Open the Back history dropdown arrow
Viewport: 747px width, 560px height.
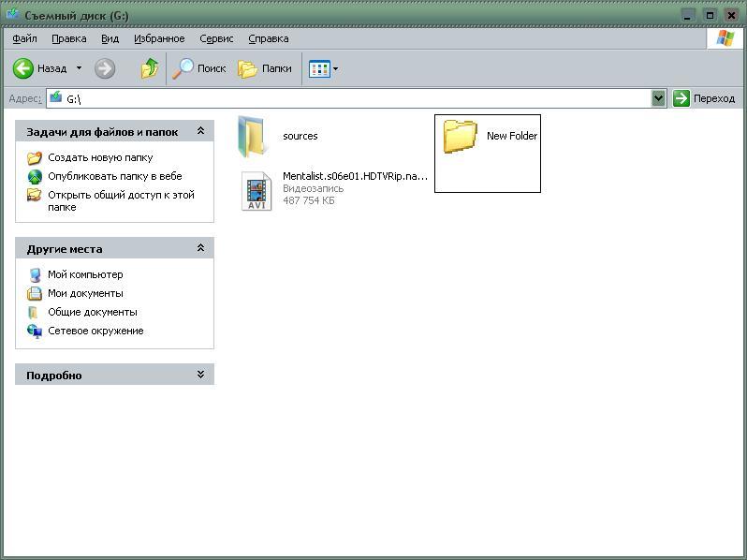79,68
